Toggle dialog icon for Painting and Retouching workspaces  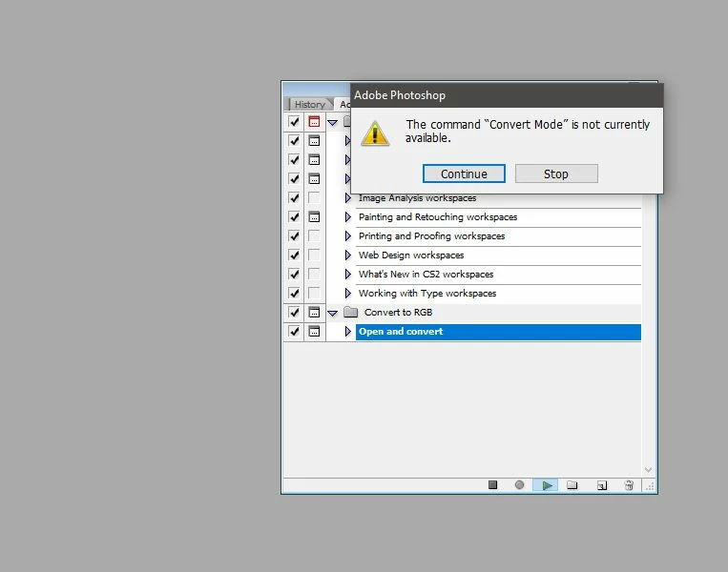[314, 216]
